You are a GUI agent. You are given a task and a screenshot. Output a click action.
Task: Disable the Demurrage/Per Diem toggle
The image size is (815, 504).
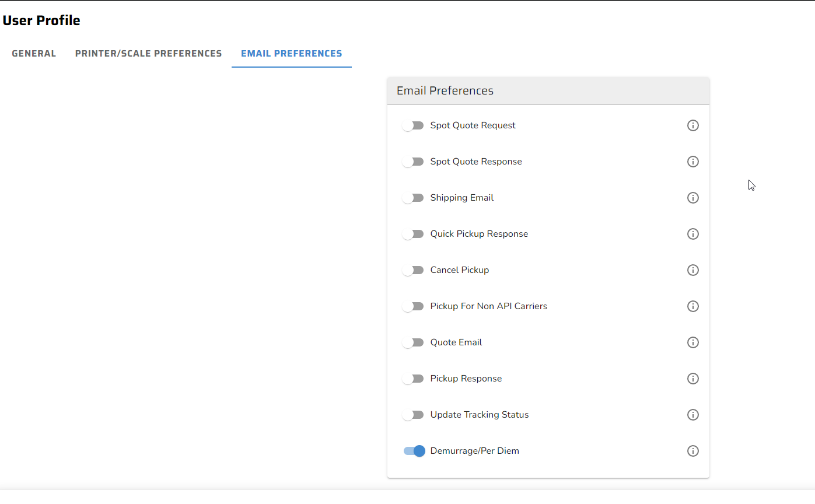414,451
